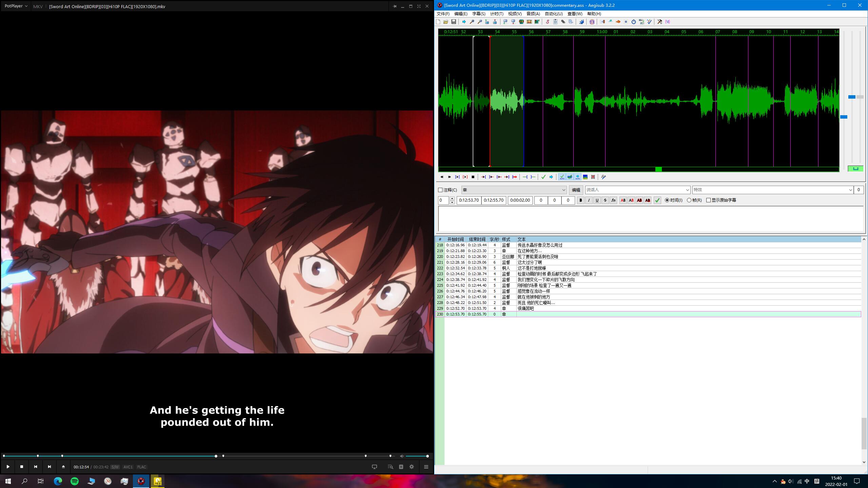
Task: Toggle auto-commit of audio changes
Action: 562,177
